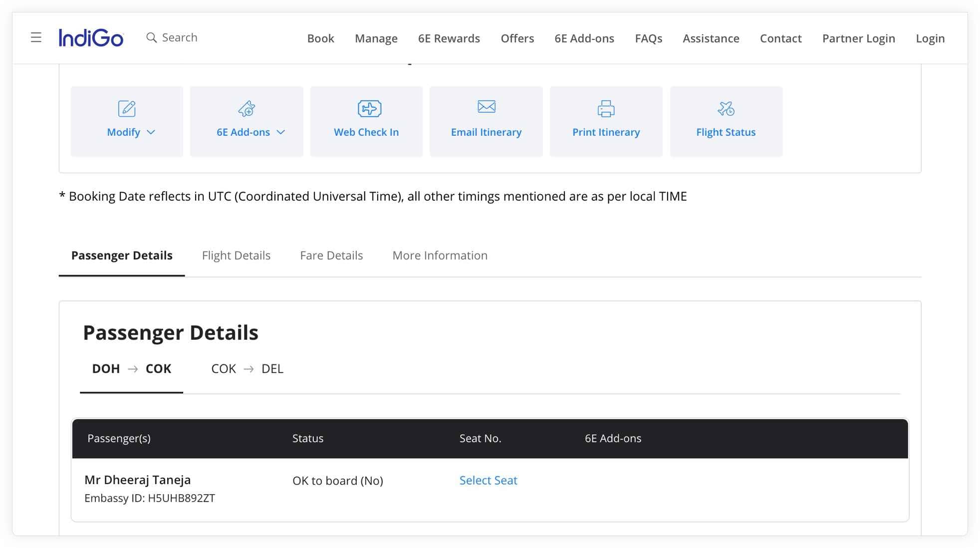
Task: Click the Login link
Action: (x=930, y=38)
